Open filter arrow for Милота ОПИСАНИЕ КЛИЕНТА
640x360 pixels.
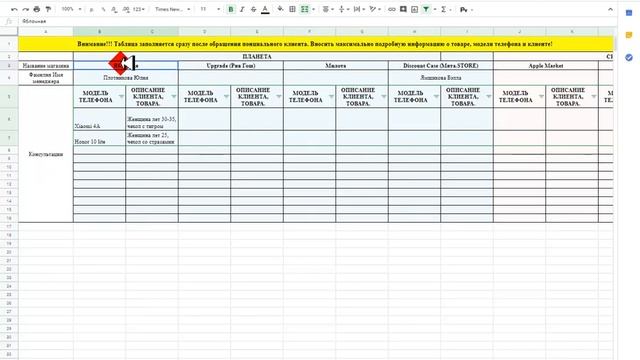[384, 97]
